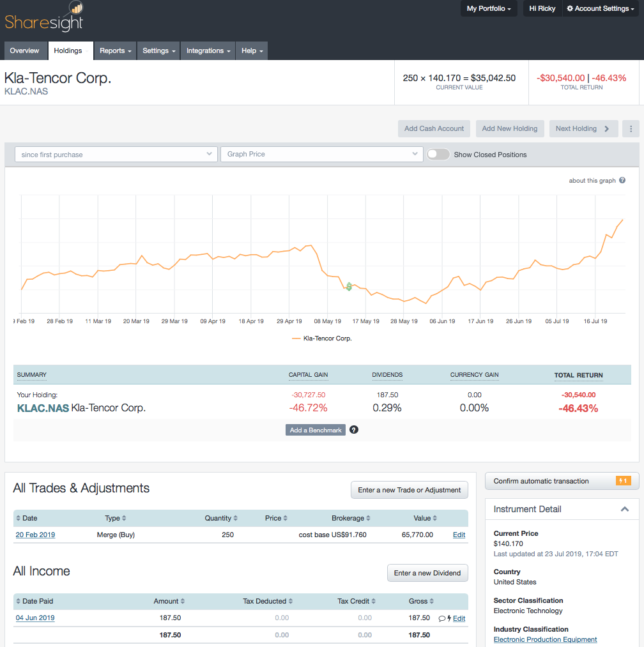Click the lightning badge on Confirm automatic transaction
Viewport: 644px width, 647px height.
pyautogui.click(x=623, y=480)
